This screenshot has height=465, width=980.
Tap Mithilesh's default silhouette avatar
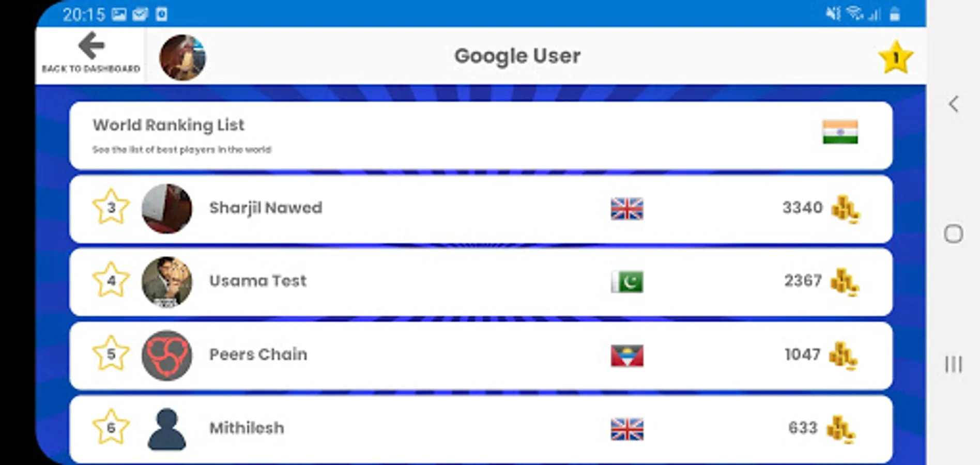167,429
